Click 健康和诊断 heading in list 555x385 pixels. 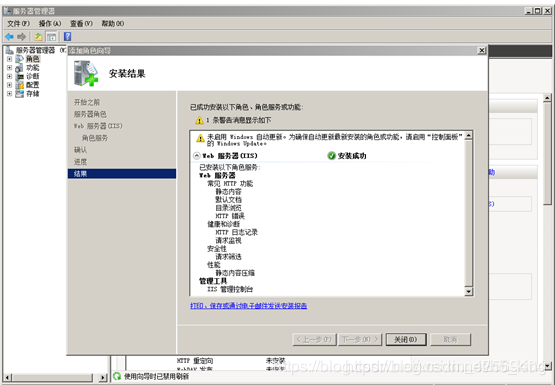point(223,224)
